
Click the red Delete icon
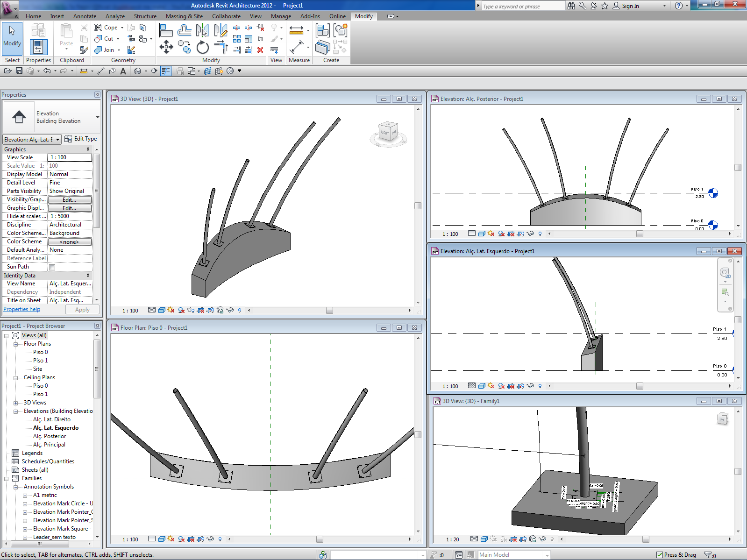click(260, 50)
